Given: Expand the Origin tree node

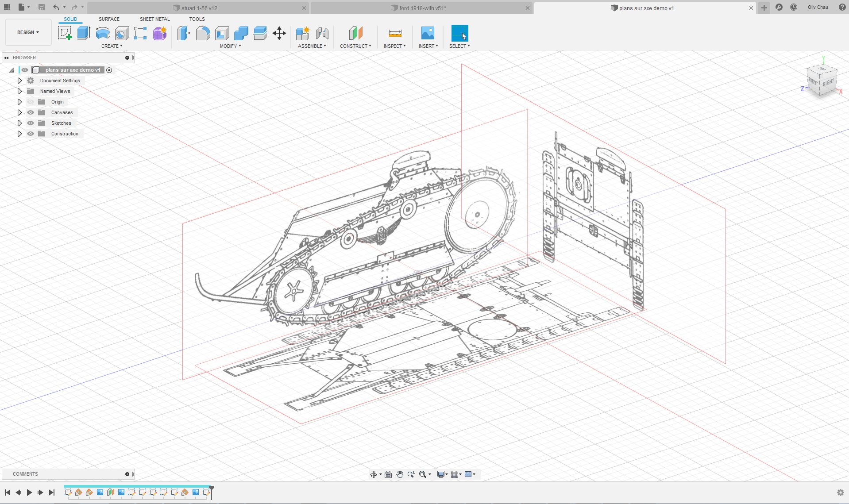Looking at the screenshot, I should (19, 102).
